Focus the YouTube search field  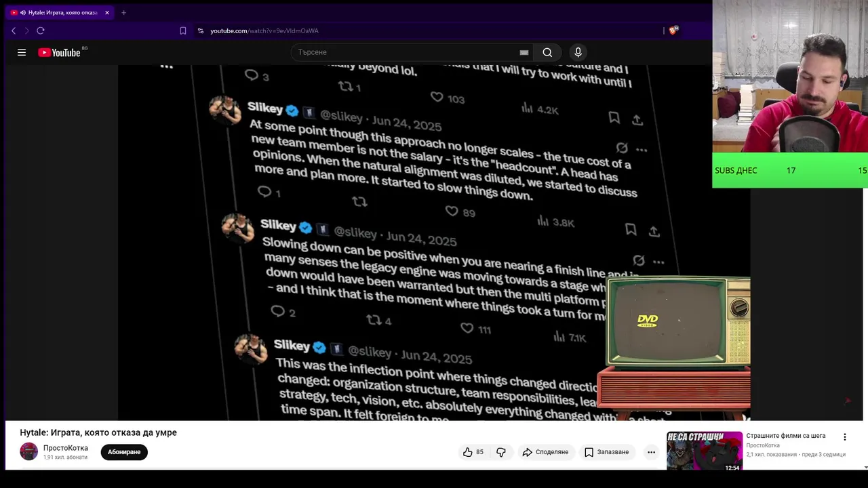pyautogui.click(x=407, y=52)
